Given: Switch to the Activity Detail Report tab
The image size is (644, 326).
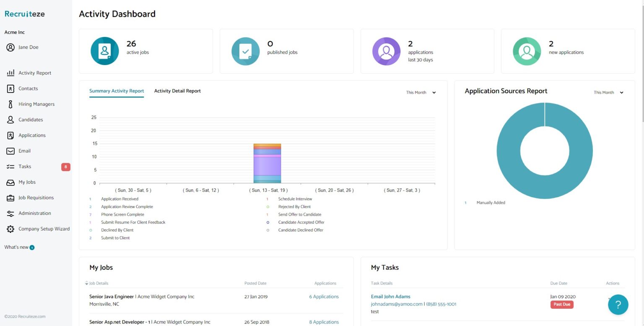Looking at the screenshot, I should pyautogui.click(x=177, y=91).
